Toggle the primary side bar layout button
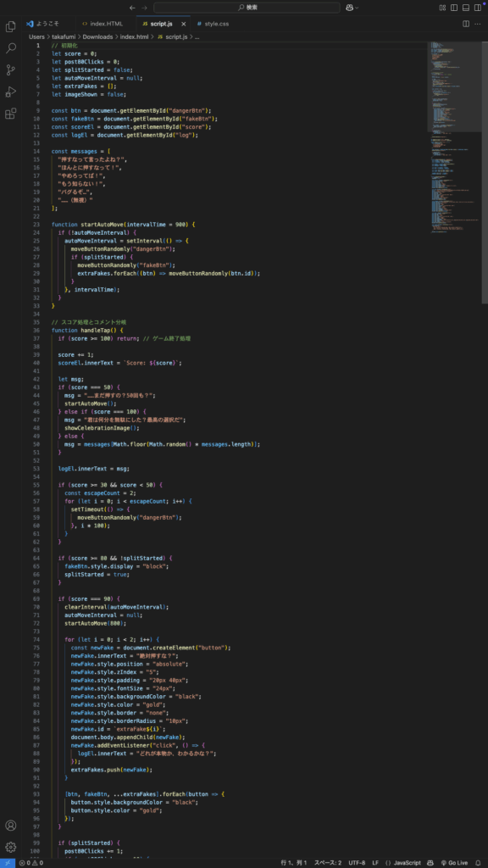The image size is (488, 868). point(454,8)
